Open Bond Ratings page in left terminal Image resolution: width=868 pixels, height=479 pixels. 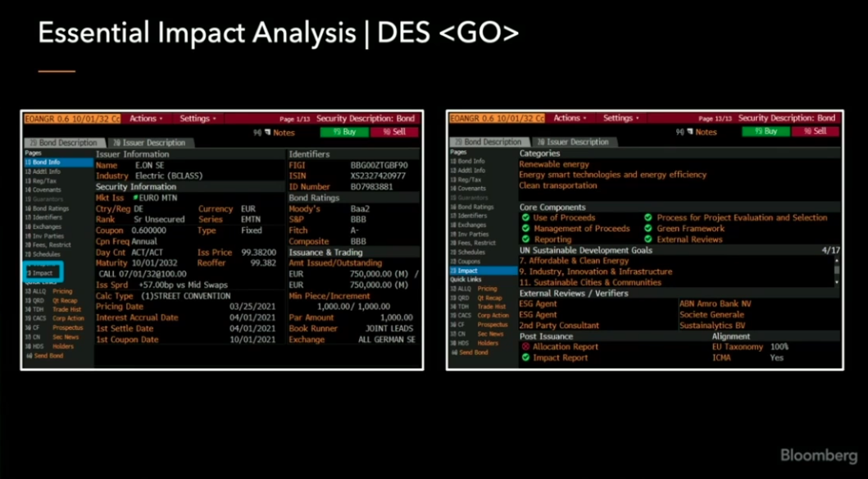click(47, 209)
